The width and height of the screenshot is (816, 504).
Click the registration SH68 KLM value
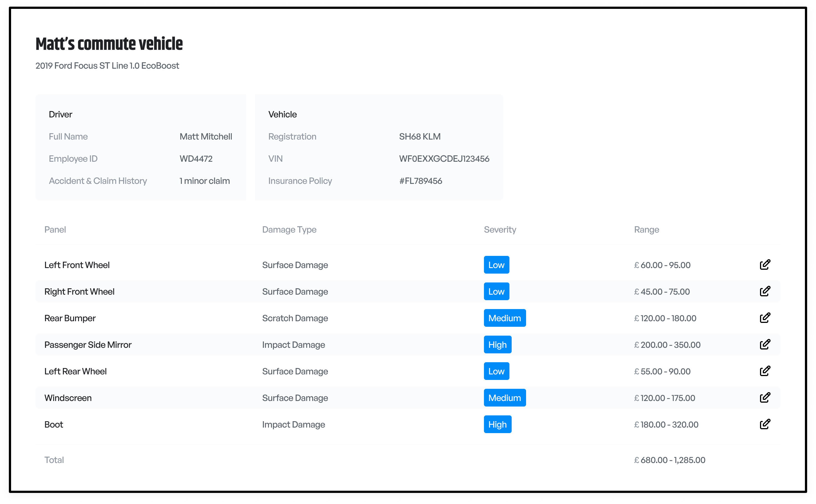click(x=419, y=137)
